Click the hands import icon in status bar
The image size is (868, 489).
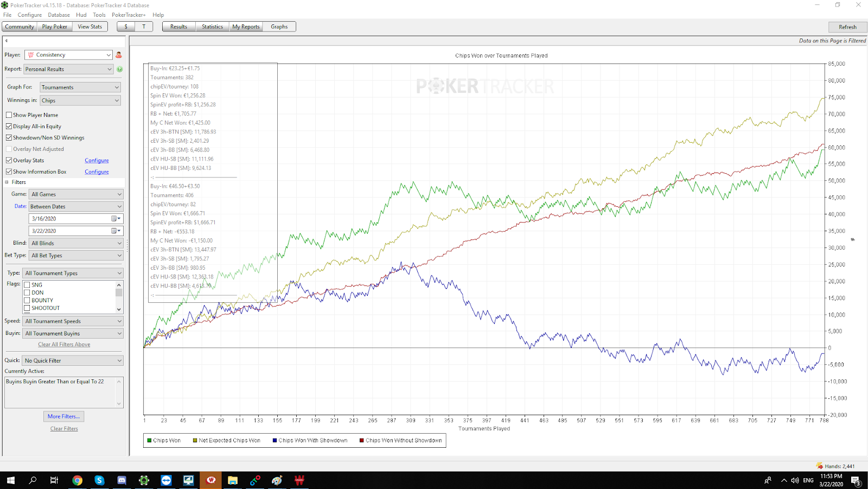click(819, 466)
